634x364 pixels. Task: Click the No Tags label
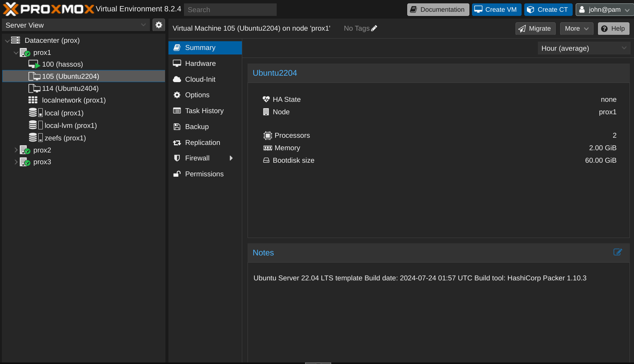coord(357,28)
